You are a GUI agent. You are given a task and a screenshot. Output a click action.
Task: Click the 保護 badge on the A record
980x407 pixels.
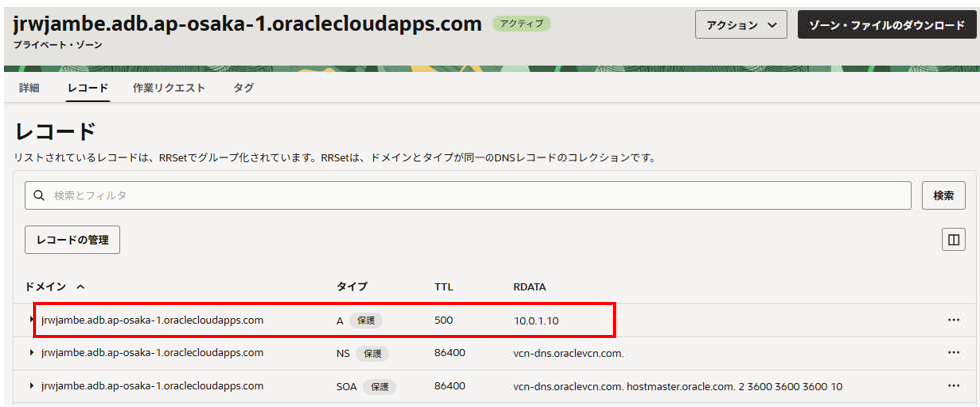pyautogui.click(x=366, y=321)
